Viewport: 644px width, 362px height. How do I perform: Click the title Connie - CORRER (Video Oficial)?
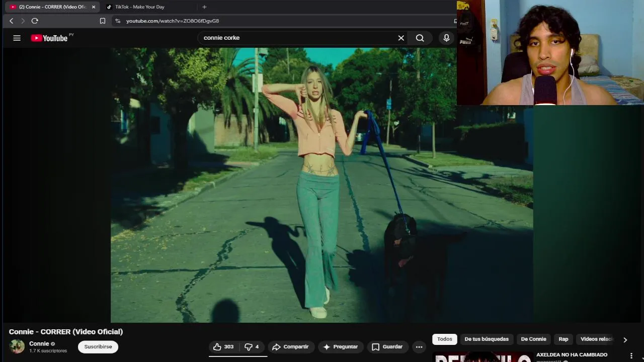66,332
